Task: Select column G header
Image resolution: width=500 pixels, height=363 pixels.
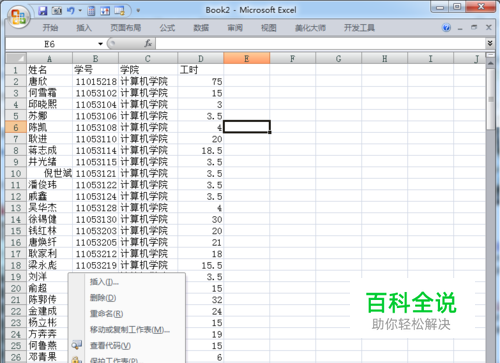Action: [338, 59]
